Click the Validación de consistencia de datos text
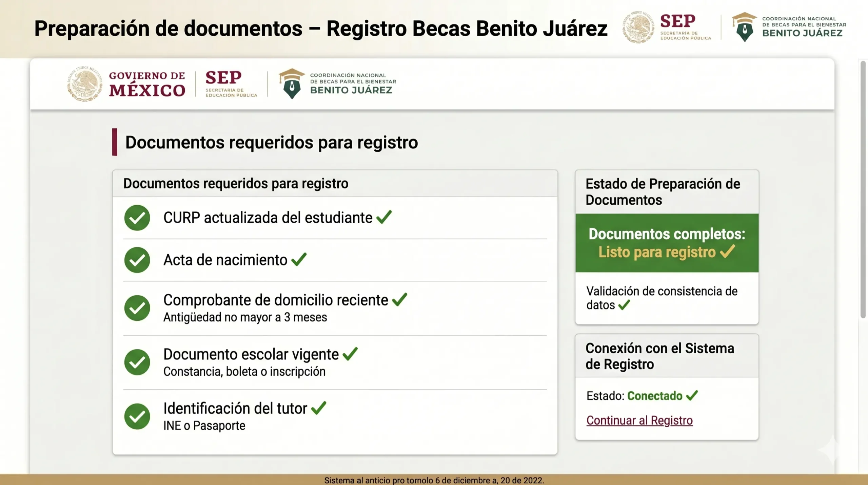Screen dimensions: 868x485 662,298
